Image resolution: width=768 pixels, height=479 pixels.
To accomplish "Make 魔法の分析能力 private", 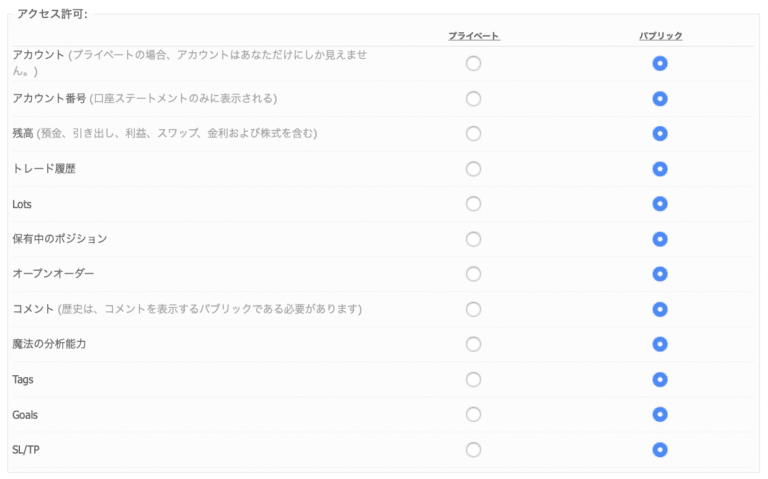I will click(473, 344).
